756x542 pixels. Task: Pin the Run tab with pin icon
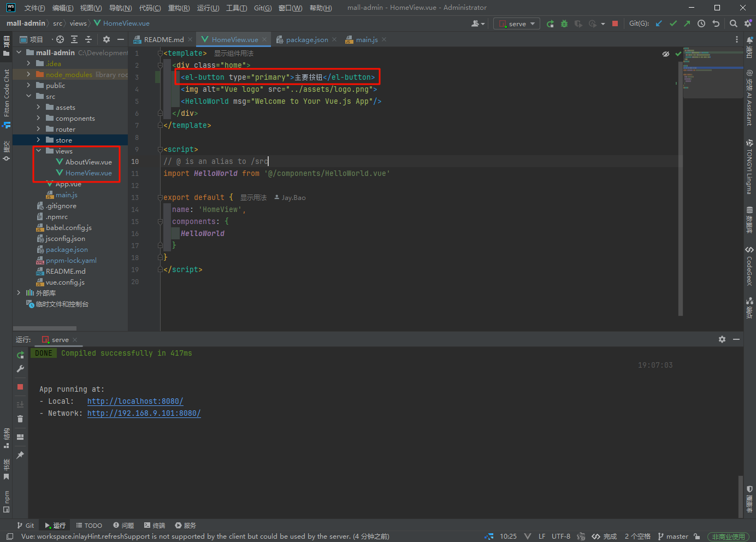click(20, 455)
